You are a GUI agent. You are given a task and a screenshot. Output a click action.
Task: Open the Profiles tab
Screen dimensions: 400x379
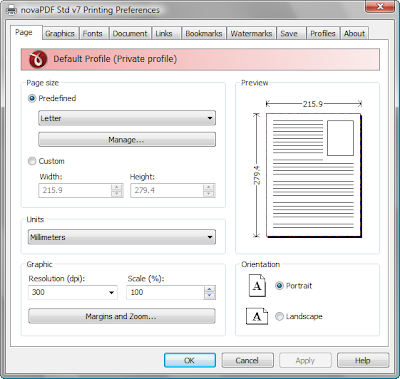point(323,33)
